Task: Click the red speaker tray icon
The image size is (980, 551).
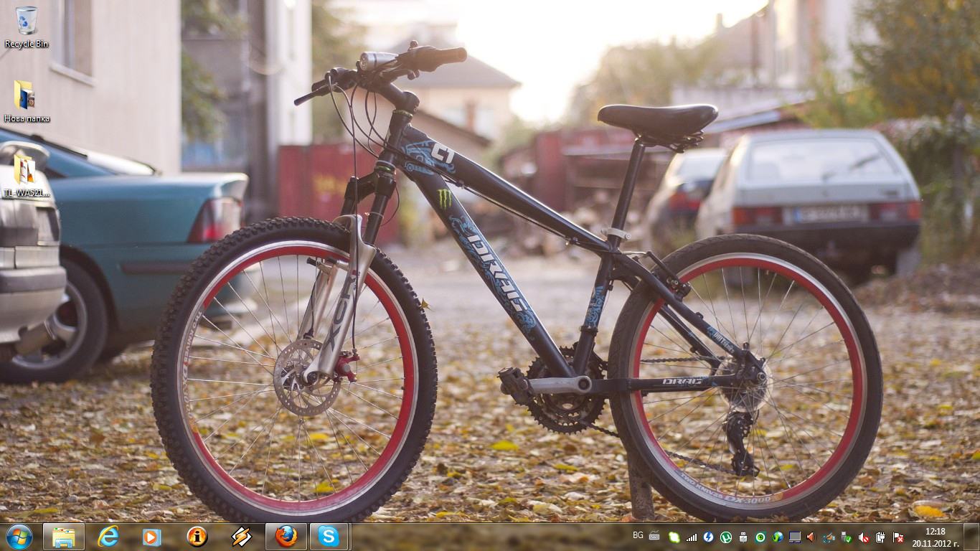Action: (812, 537)
